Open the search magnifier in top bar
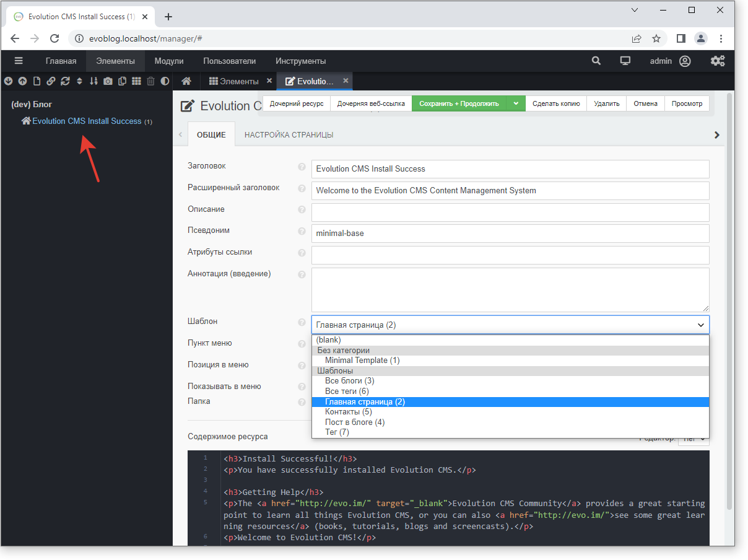 [596, 61]
